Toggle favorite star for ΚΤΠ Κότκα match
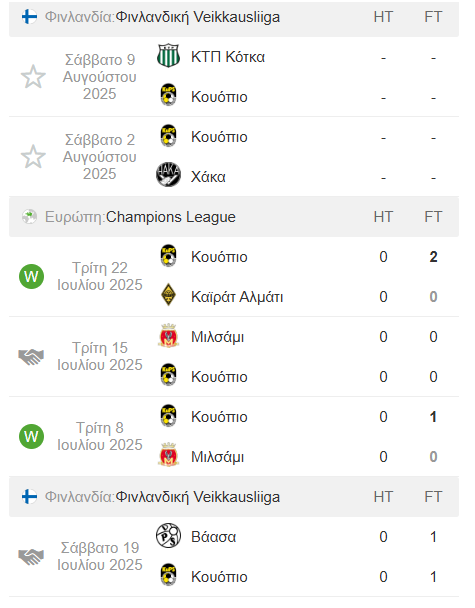The height and width of the screenshot is (608, 475). [x=33, y=77]
